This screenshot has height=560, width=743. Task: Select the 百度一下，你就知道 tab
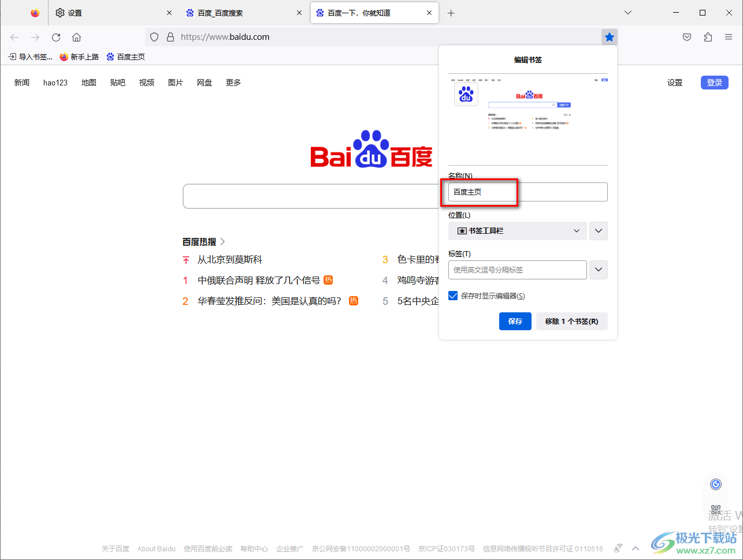click(x=374, y=13)
